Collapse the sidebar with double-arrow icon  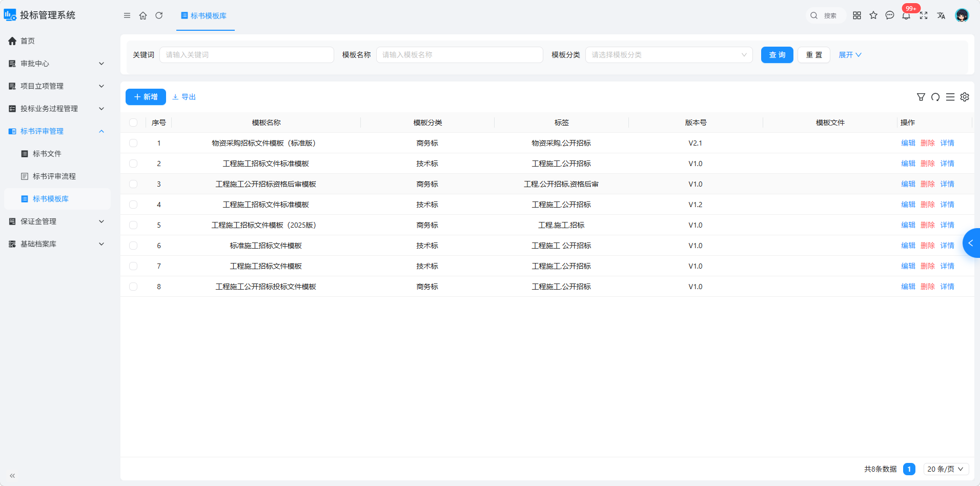tap(12, 476)
